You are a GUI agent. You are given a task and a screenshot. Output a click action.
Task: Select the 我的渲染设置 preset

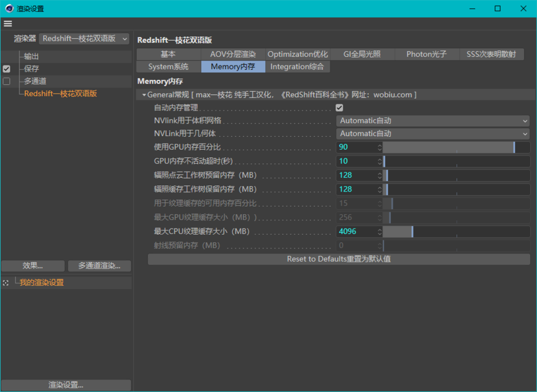(x=42, y=283)
